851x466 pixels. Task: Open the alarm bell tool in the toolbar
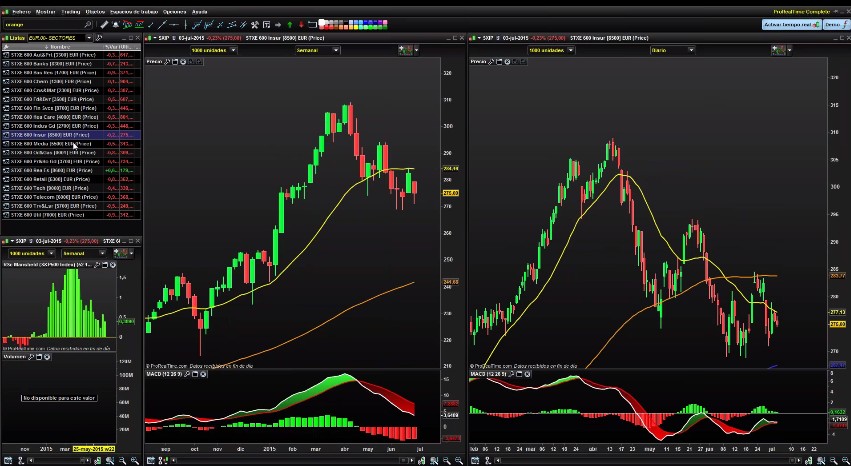pos(116,24)
